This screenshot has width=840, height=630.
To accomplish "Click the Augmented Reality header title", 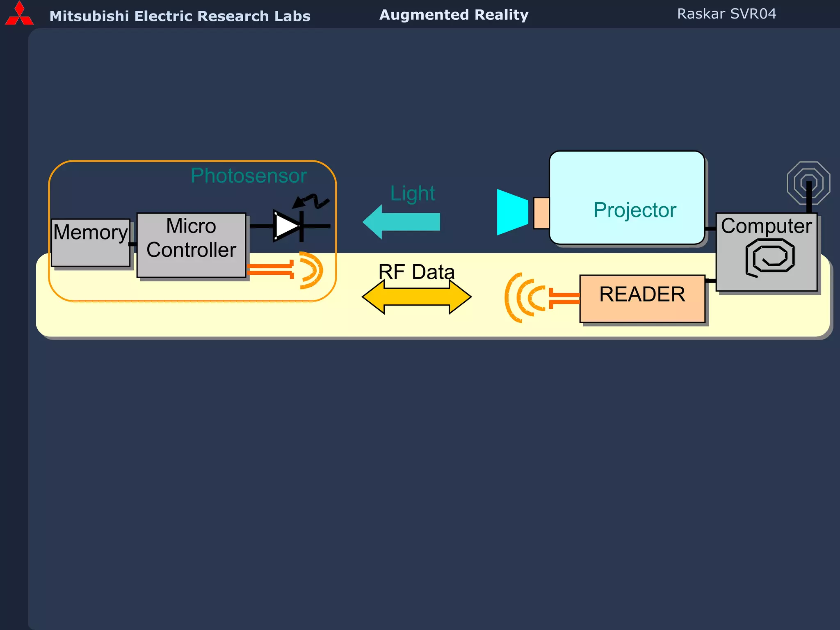I will (x=454, y=15).
